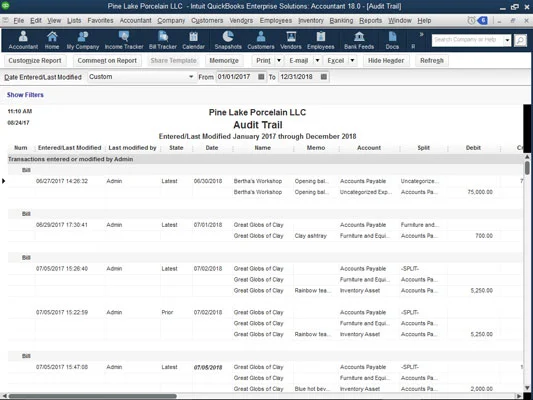Open the Bill Tracker icon
This screenshot has width=533, height=400.
163,40
